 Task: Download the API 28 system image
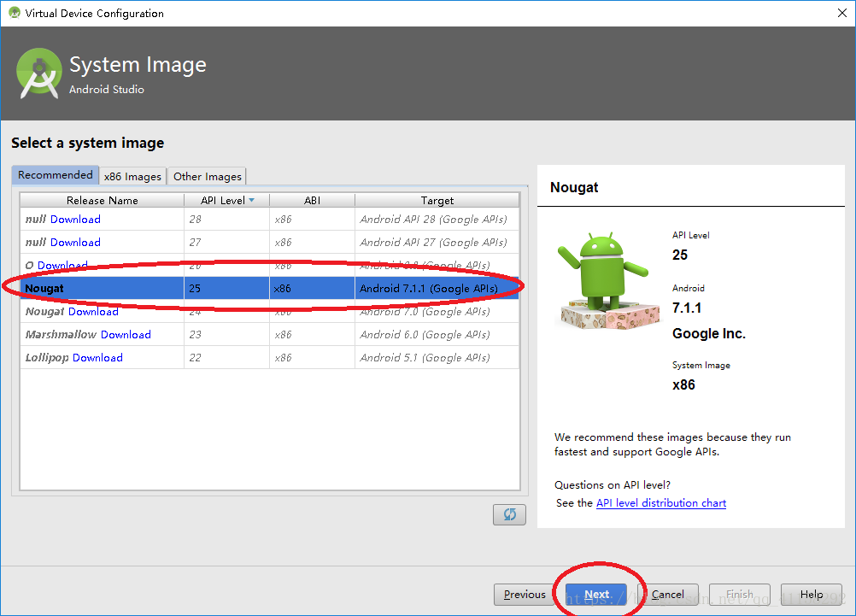click(x=75, y=219)
